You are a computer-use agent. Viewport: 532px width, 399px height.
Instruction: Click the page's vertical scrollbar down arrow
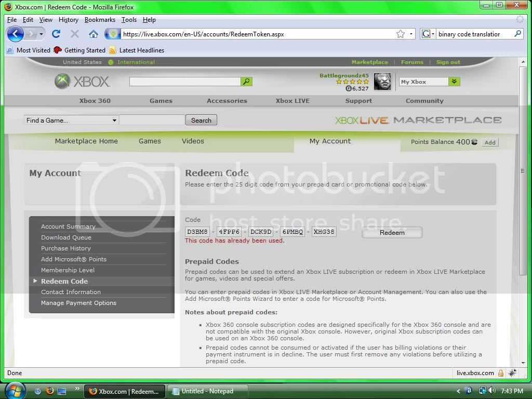(523, 363)
